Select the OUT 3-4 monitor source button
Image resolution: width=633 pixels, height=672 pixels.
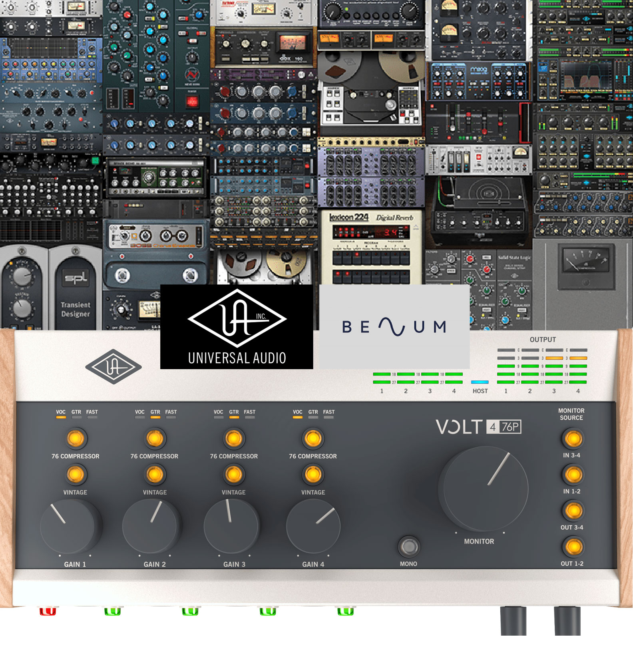(573, 511)
